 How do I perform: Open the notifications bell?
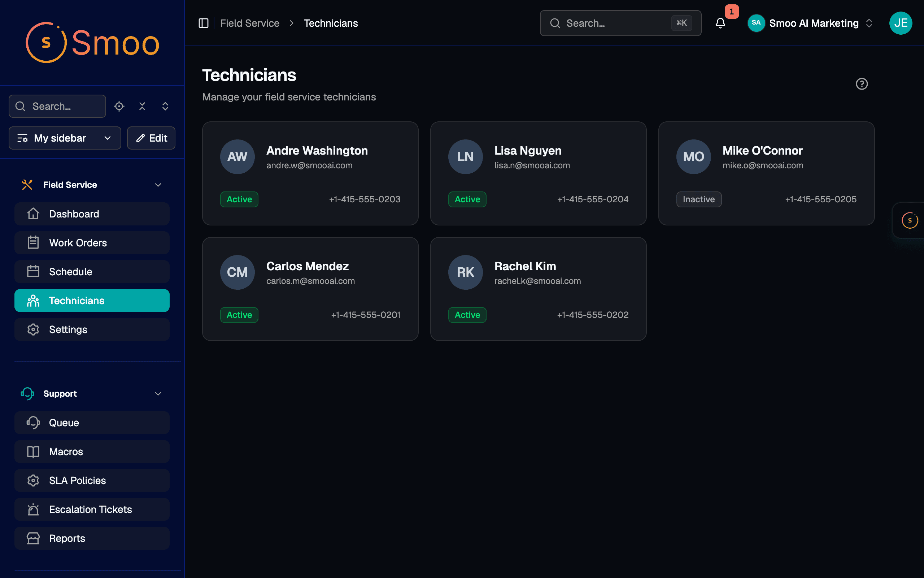720,23
